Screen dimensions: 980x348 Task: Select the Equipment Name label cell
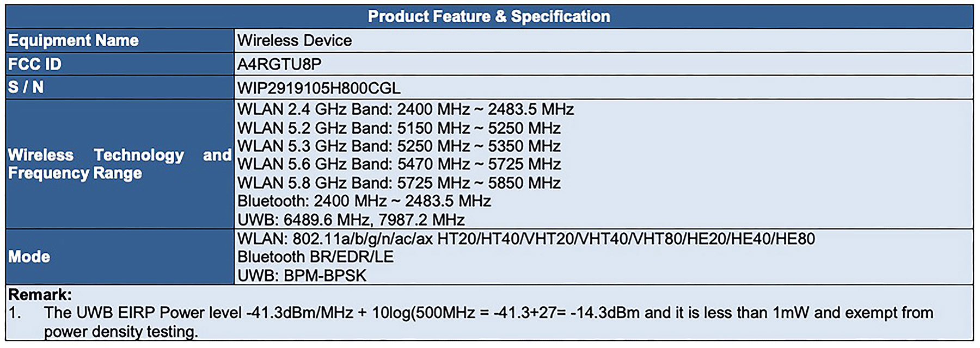pyautogui.click(x=73, y=40)
